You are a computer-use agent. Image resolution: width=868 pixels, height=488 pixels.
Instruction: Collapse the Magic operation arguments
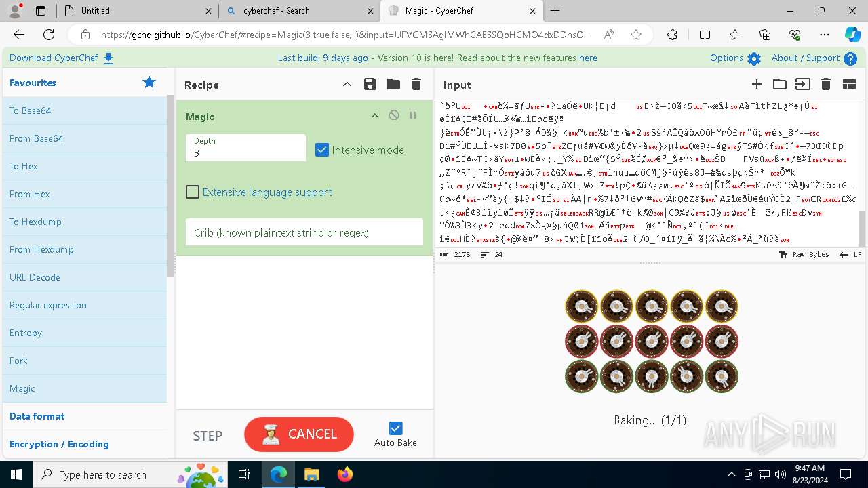click(375, 116)
